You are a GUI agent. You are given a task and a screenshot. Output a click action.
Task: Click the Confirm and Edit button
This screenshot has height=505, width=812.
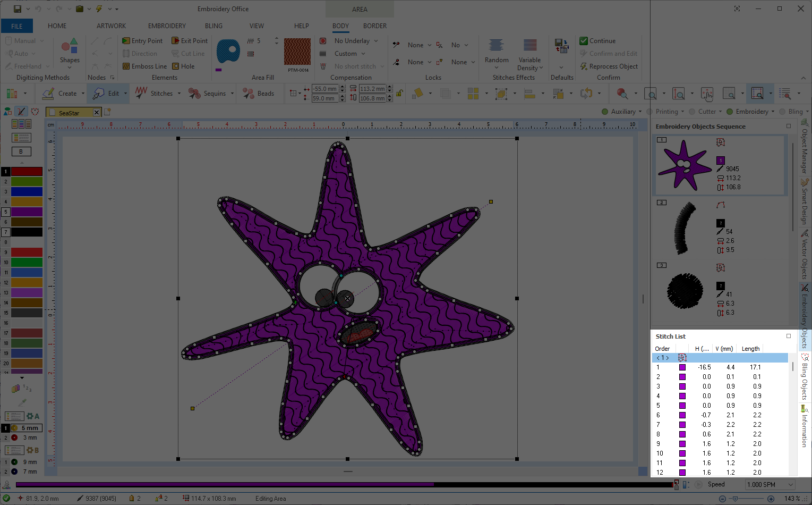pyautogui.click(x=609, y=54)
